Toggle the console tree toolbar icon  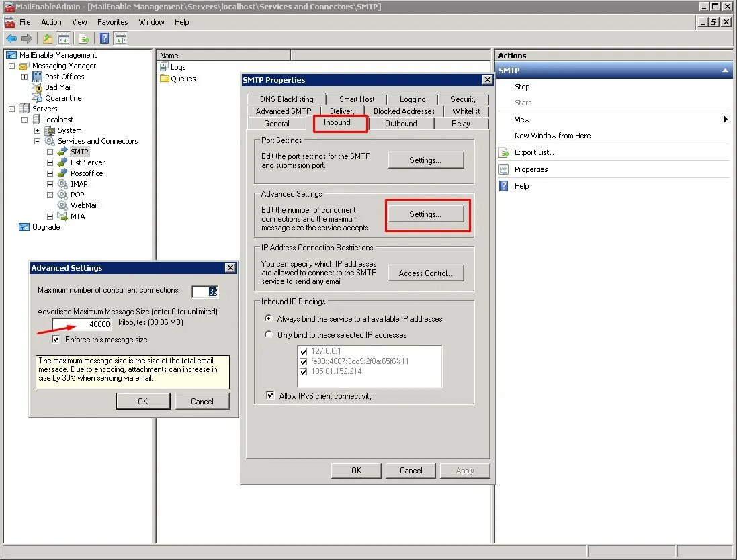pos(63,38)
